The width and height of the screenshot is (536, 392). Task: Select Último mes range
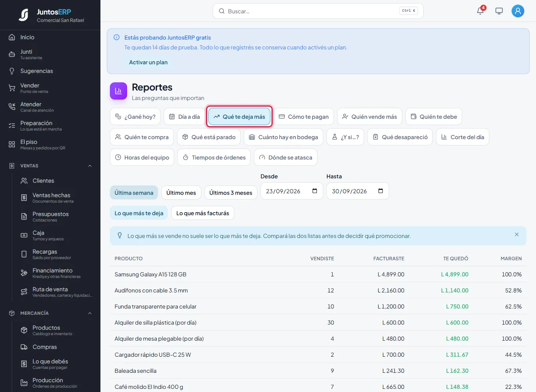(x=181, y=192)
